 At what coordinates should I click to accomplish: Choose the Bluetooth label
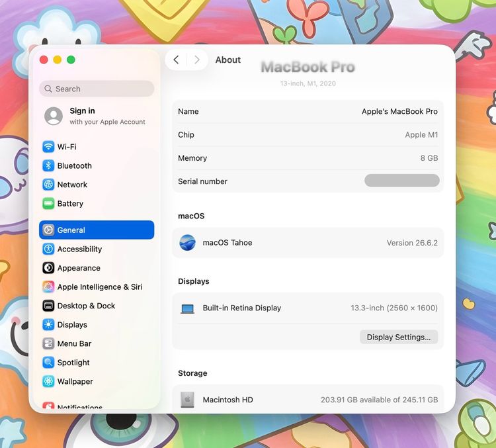pos(74,165)
